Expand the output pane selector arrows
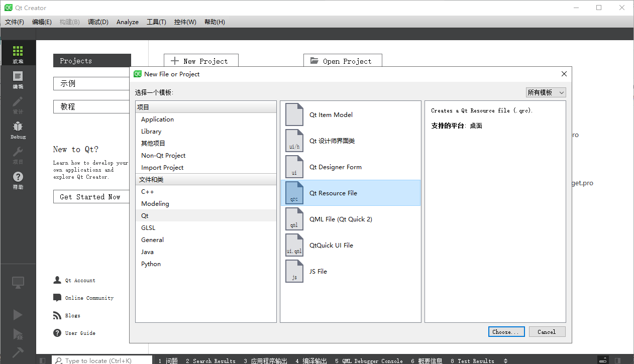634x364 pixels. click(505, 360)
